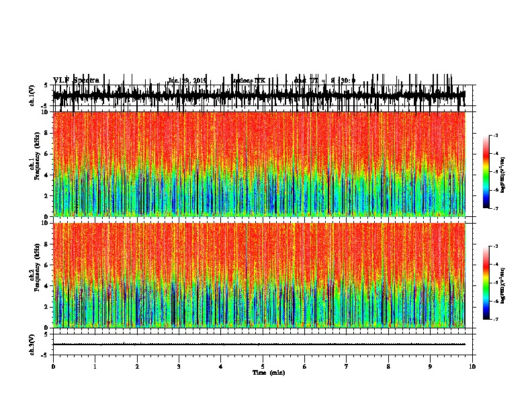Click the 6 kHz tick on ch.2 spectrogram axis
532x411 pixels.
tap(47, 265)
